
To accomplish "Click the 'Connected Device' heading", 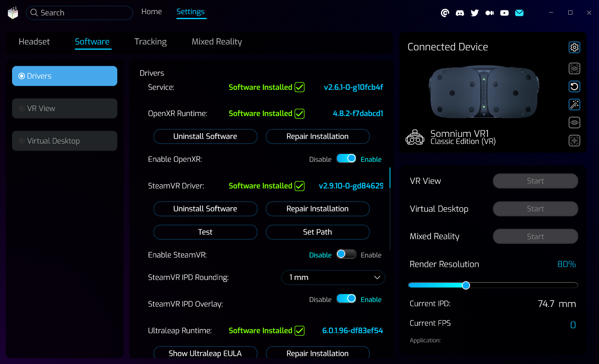I will point(448,47).
